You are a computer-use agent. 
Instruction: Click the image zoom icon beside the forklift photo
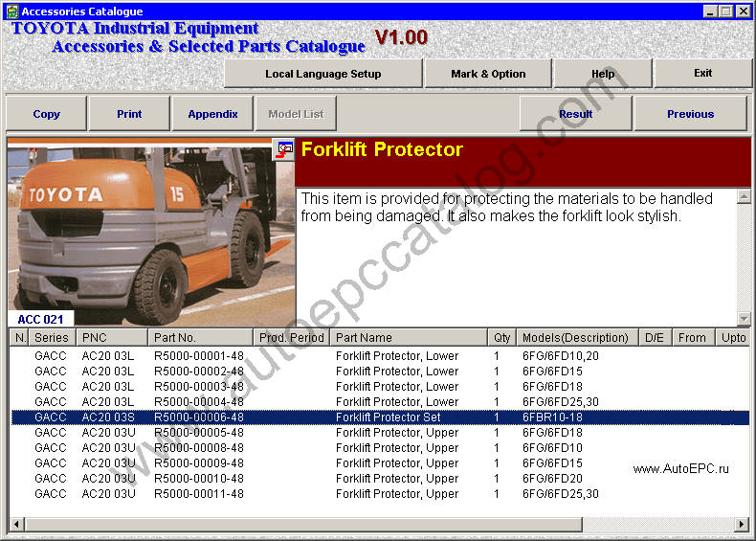tap(284, 149)
